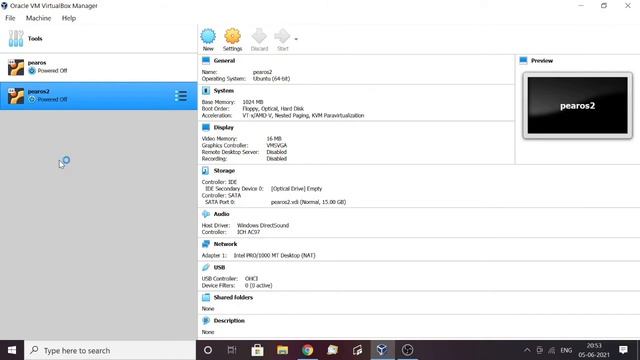Open the Description section header
Image resolution: width=640 pixels, height=360 pixels.
229,320
